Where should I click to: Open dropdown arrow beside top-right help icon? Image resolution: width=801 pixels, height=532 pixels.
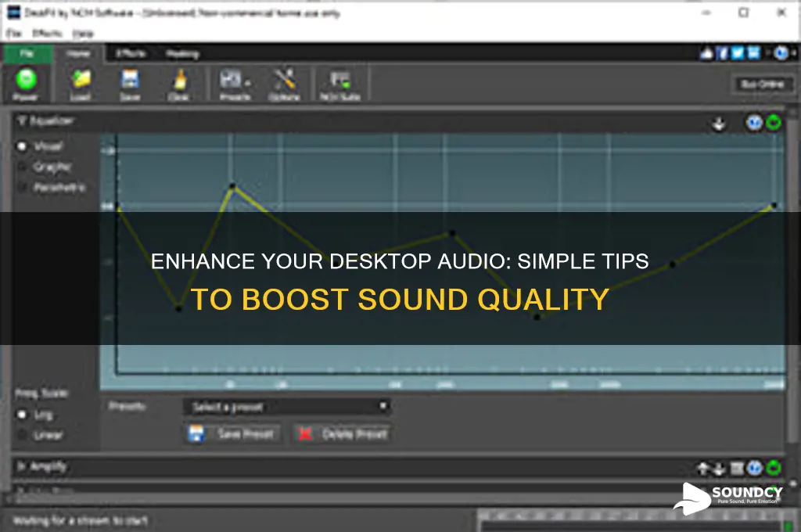793,53
